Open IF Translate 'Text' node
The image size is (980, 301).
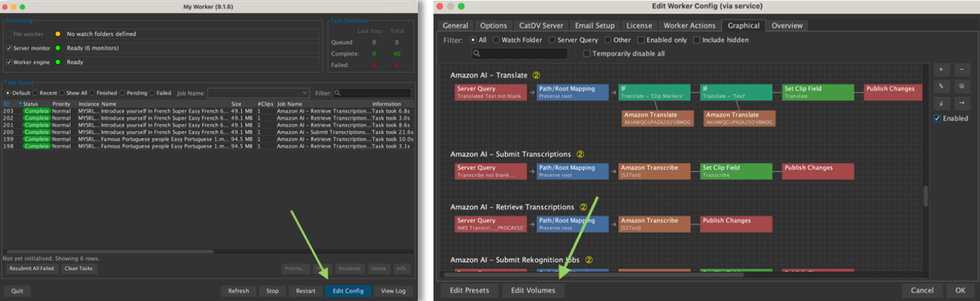pyautogui.click(x=736, y=92)
